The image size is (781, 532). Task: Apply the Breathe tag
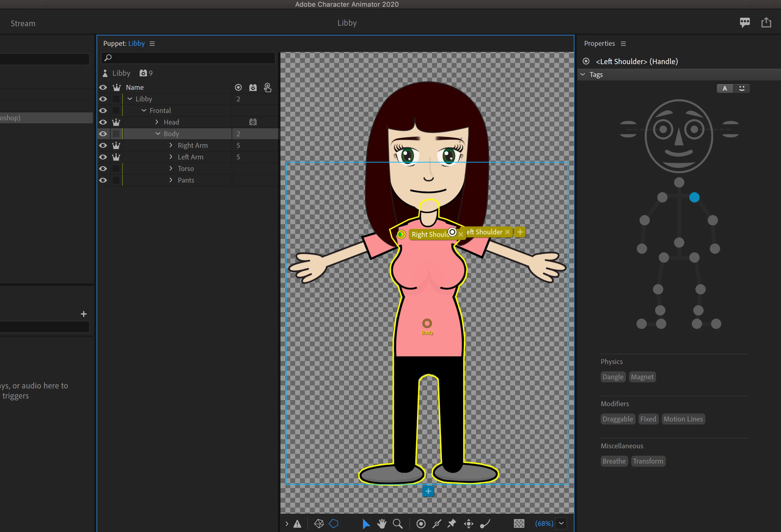[614, 461]
